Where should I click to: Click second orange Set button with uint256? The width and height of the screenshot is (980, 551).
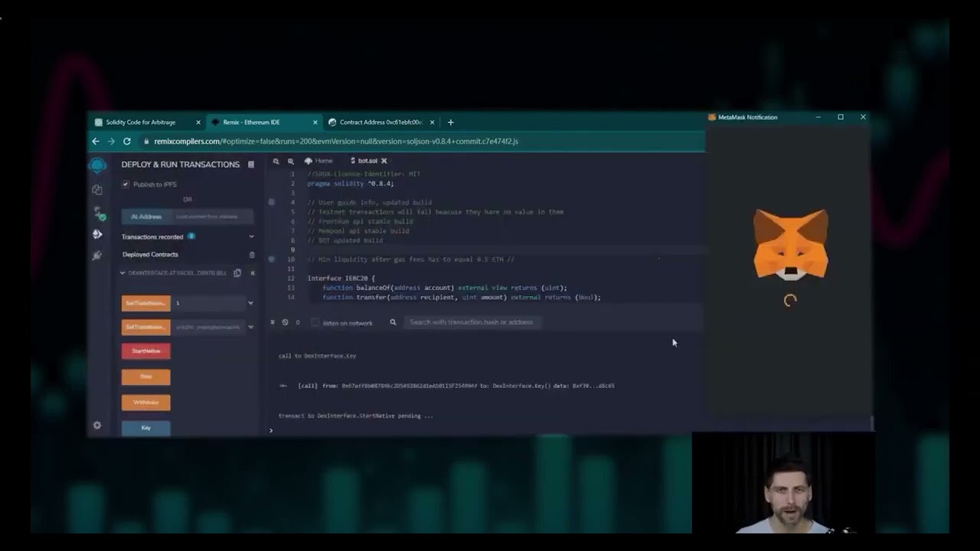(146, 327)
